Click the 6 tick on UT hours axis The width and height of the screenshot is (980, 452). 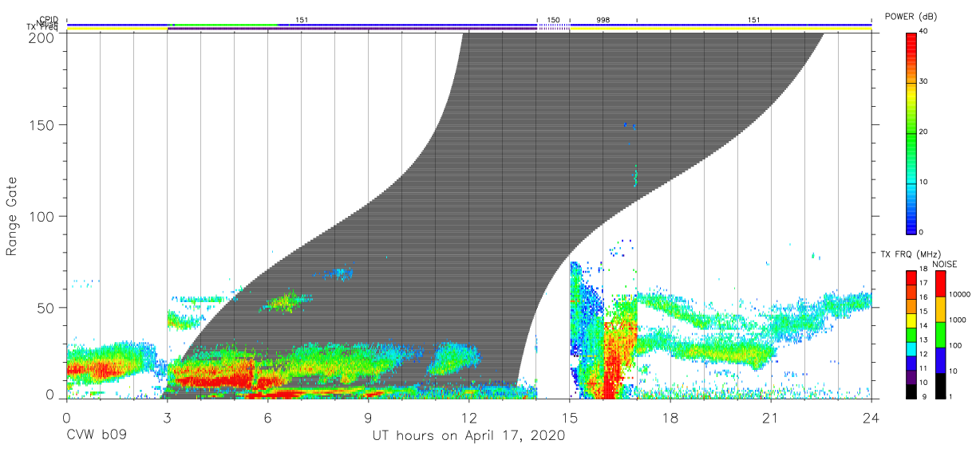click(267, 416)
